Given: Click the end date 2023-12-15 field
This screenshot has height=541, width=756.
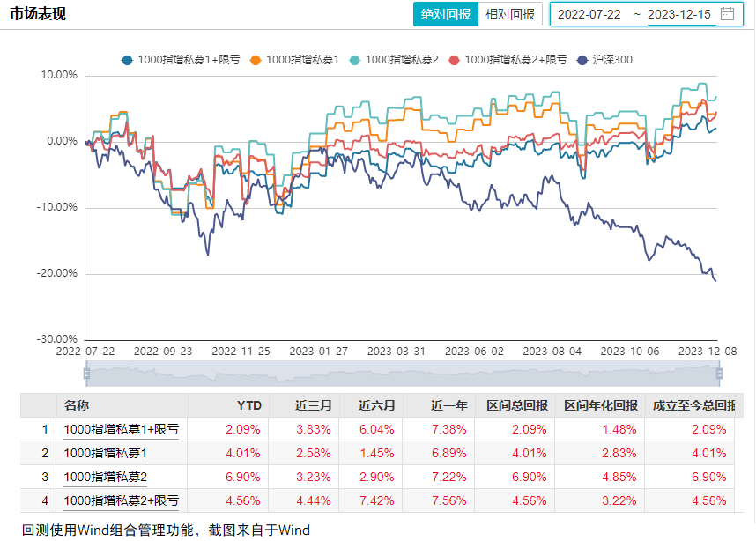Looking at the screenshot, I should [679, 14].
